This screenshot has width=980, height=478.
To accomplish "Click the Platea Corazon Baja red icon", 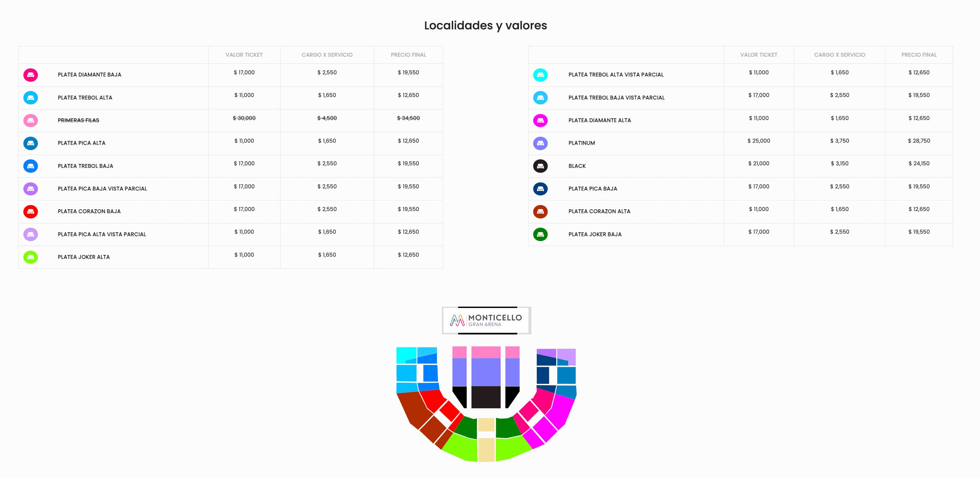I will (x=30, y=212).
